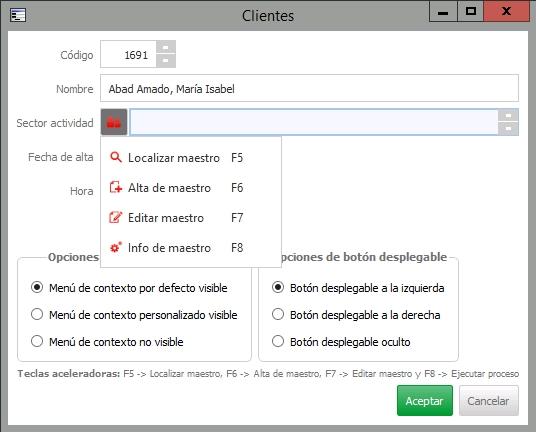Select next Sector actividad with up spinner
Viewport: 536px width, 432px height.
coord(508,116)
